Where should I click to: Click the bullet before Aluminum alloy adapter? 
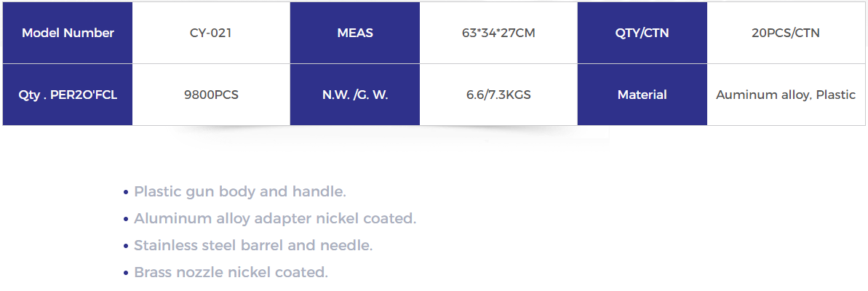pos(126,220)
